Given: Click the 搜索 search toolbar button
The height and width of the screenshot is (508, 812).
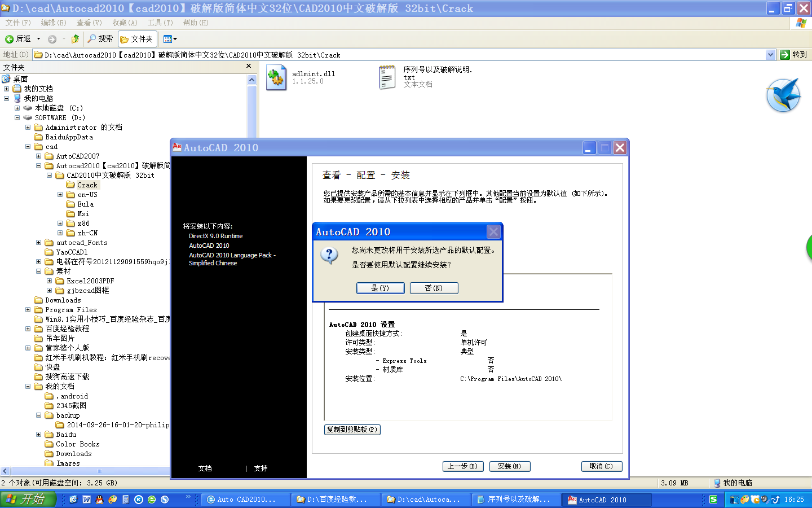Looking at the screenshot, I should pos(100,39).
